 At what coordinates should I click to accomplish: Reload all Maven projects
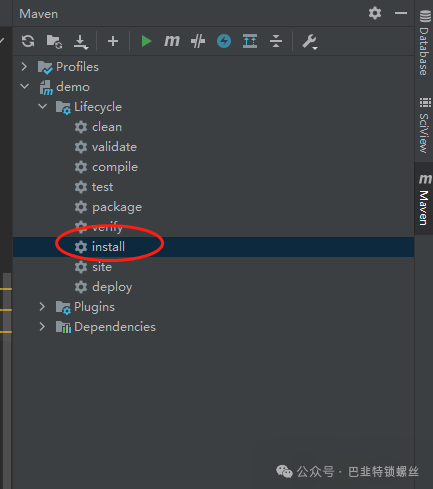coord(28,41)
